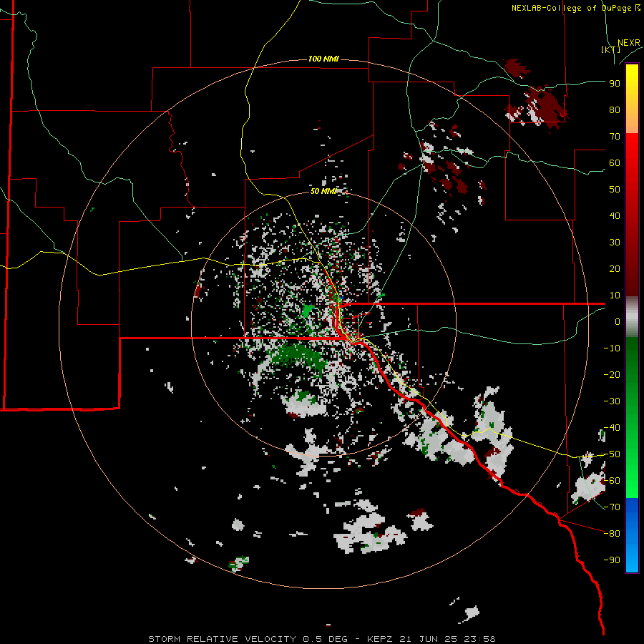
Task: Select the -30 value on velocity scale
Action: 612,401
